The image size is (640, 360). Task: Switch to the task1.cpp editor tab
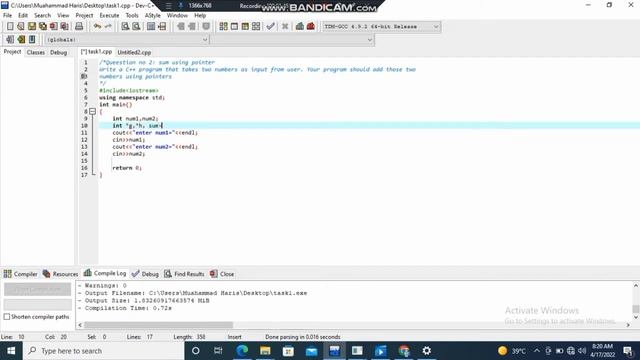point(96,52)
